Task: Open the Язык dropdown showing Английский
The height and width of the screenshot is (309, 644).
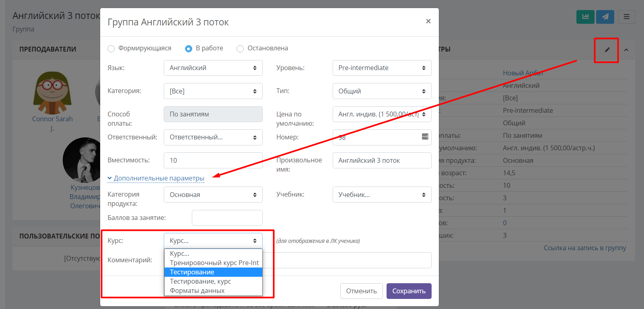Action: coord(213,68)
